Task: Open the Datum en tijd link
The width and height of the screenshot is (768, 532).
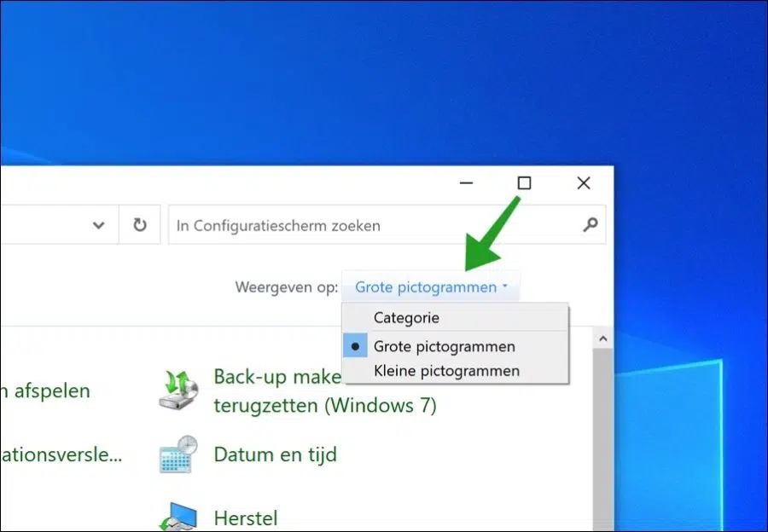Action: [276, 454]
